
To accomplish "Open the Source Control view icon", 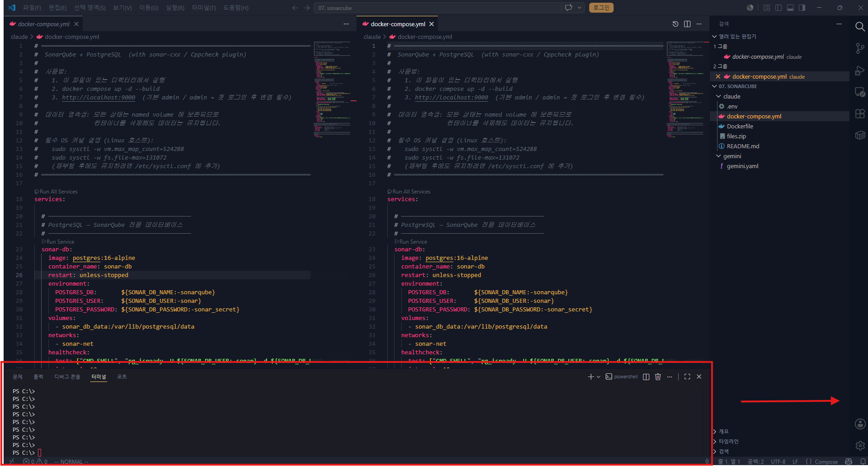I will coord(860,48).
